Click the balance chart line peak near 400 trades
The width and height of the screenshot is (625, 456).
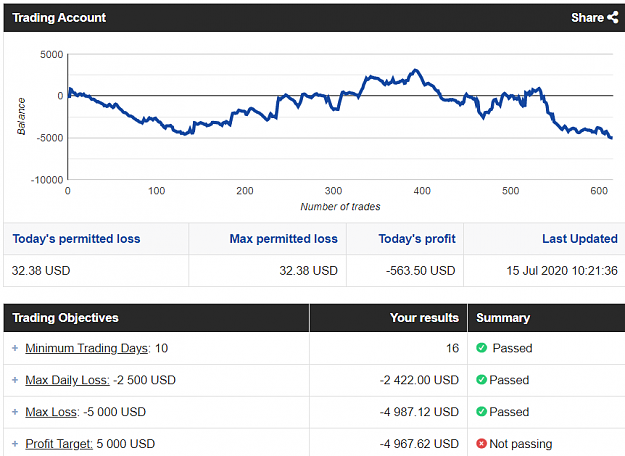point(416,71)
